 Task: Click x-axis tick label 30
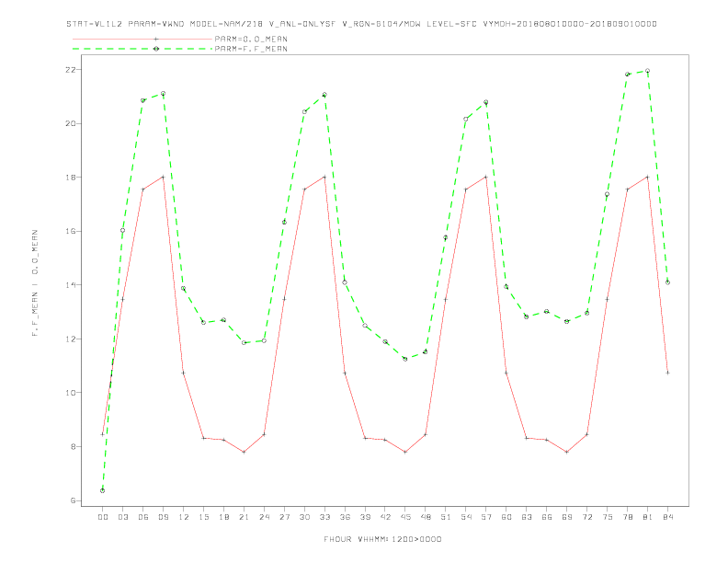coord(304,517)
